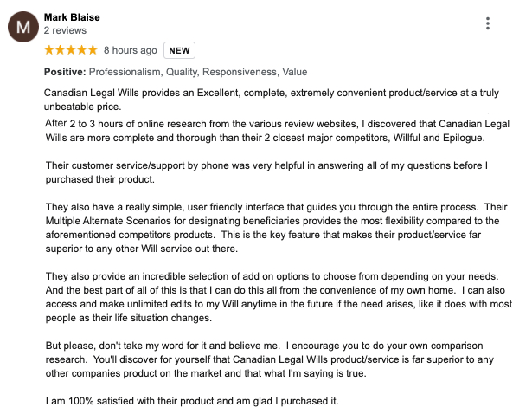Click the Multiple Alternate Scenarios paragraph

[x=277, y=228]
